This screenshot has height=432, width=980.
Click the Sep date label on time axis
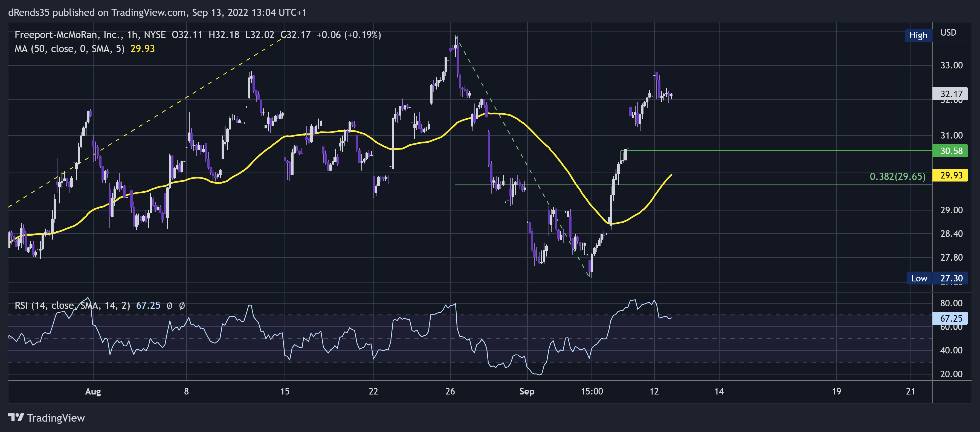point(527,392)
